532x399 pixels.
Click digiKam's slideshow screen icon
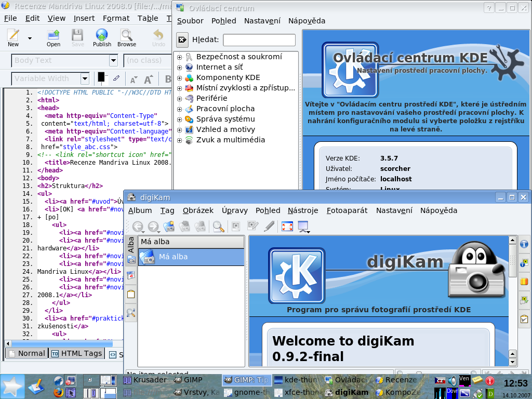pos(303,227)
